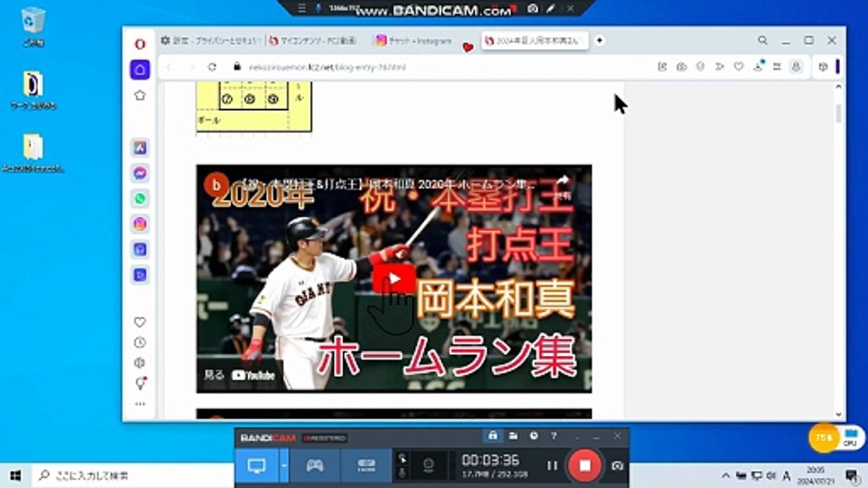Image resolution: width=868 pixels, height=488 pixels.
Task: Click the padlock site info icon
Action: 237,67
